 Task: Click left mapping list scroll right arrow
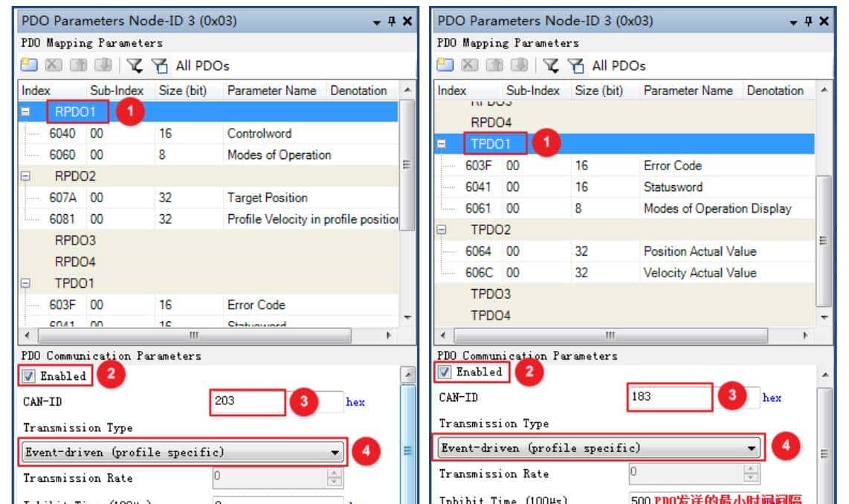point(388,336)
